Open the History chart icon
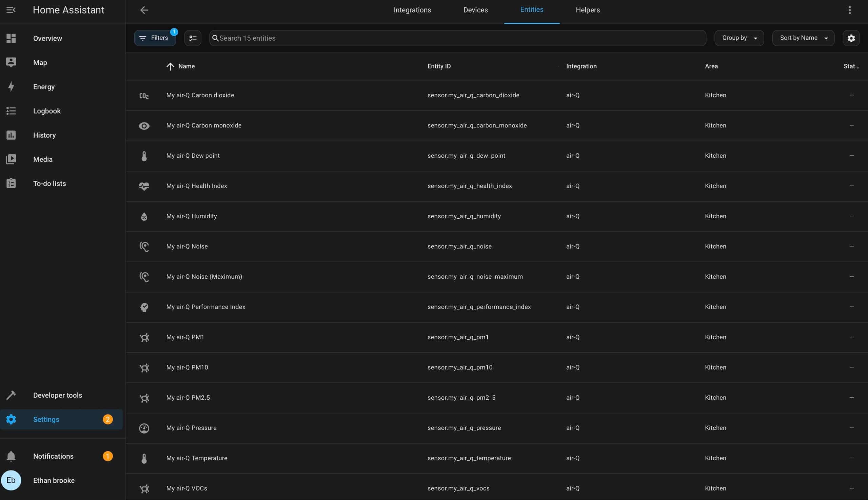The height and width of the screenshot is (500, 868). pos(11,135)
